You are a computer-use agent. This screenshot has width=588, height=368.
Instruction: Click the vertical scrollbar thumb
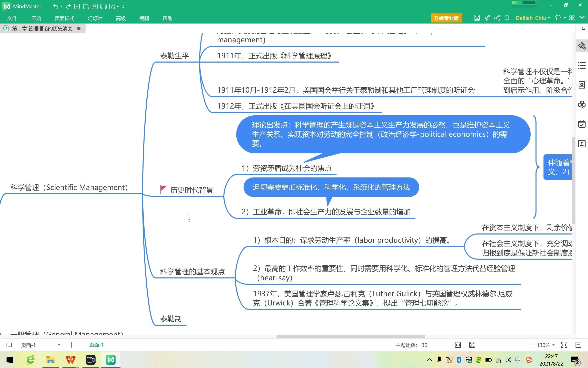(574, 180)
